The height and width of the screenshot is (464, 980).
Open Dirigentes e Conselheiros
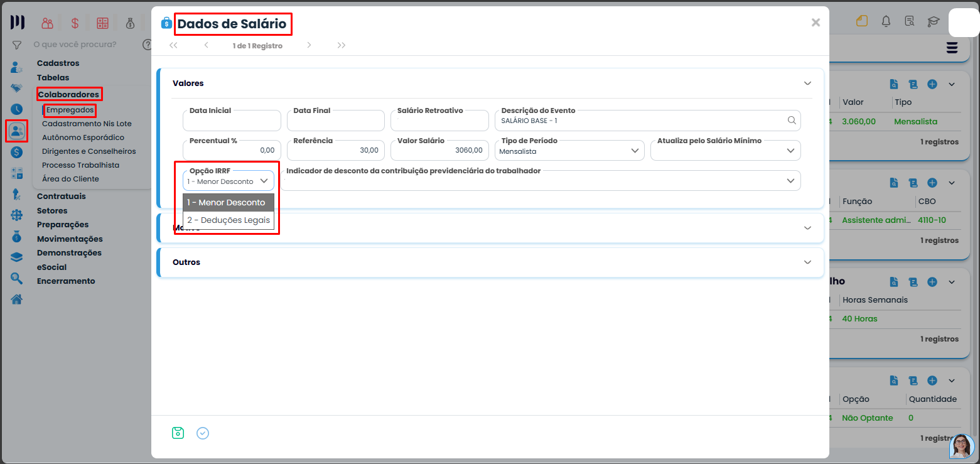point(89,151)
